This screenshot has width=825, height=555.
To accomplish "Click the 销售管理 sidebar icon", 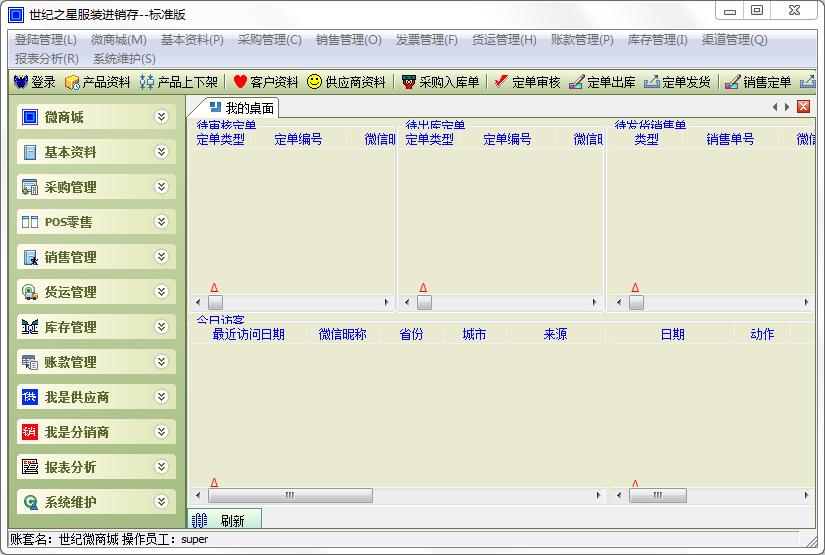I will point(31,257).
